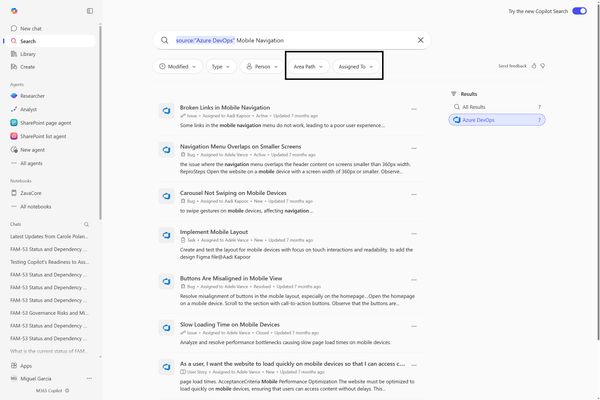
Task: Open Broken Links in Mobile Navigation result
Action: 225,108
